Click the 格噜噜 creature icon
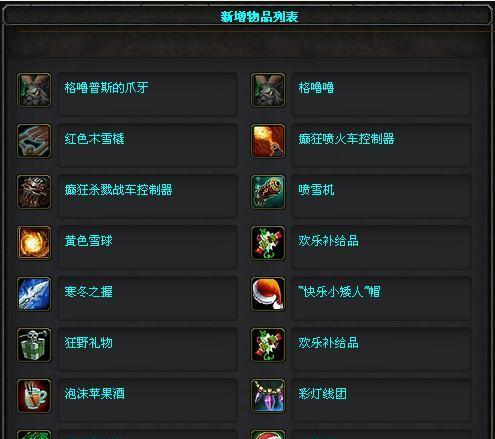The height and width of the screenshot is (439, 495). pyautogui.click(x=268, y=90)
